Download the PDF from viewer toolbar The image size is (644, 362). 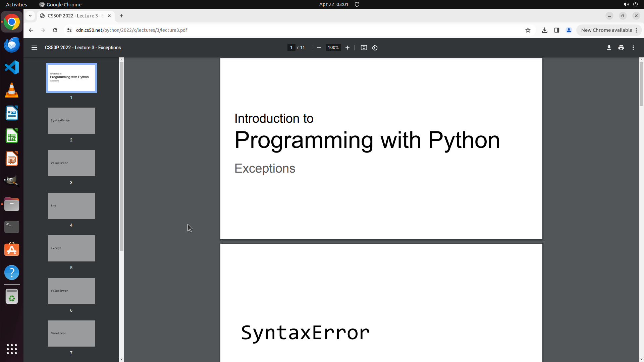609,48
